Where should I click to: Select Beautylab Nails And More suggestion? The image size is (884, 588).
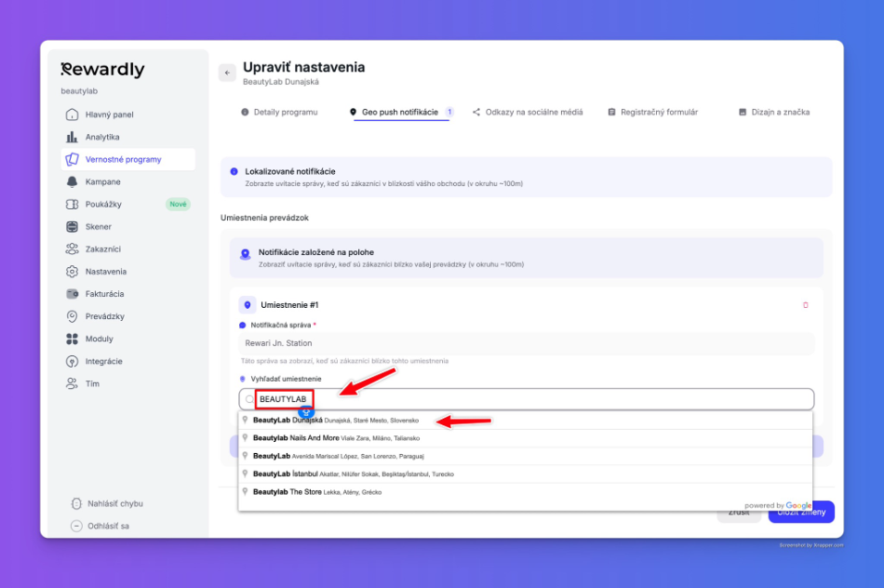pos(526,438)
